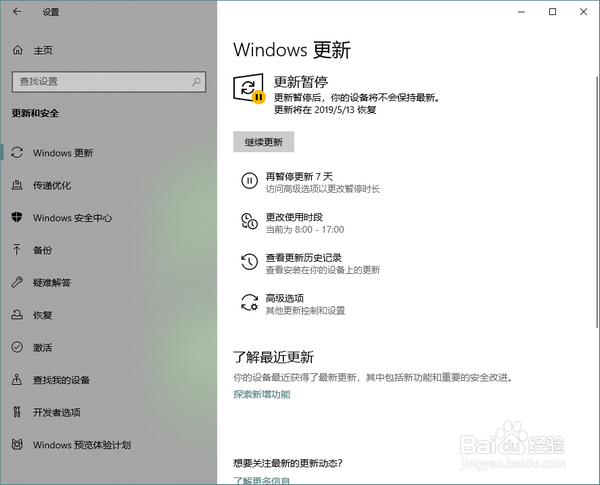Close the Settings window
The image size is (600, 485).
click(x=584, y=12)
